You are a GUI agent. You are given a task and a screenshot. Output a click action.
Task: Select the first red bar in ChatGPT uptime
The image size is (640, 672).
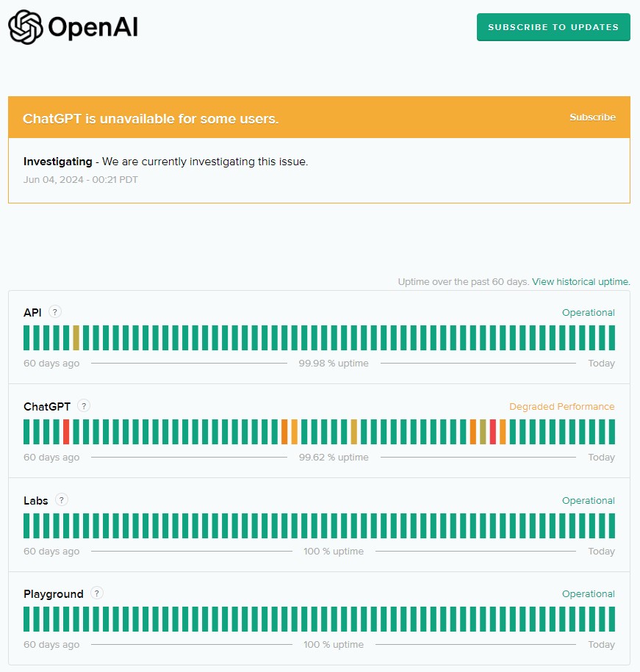click(66, 432)
